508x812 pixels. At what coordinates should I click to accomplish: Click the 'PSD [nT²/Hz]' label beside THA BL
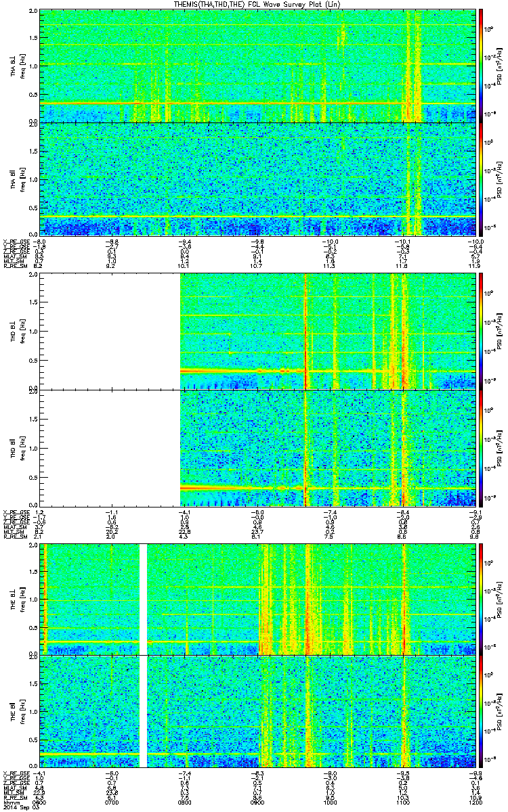tap(500, 66)
